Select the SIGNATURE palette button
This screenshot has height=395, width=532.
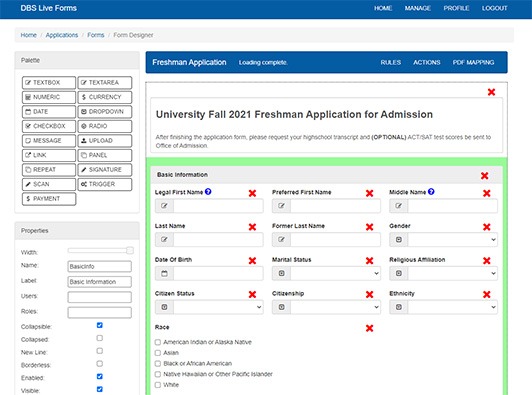pyautogui.click(x=105, y=170)
